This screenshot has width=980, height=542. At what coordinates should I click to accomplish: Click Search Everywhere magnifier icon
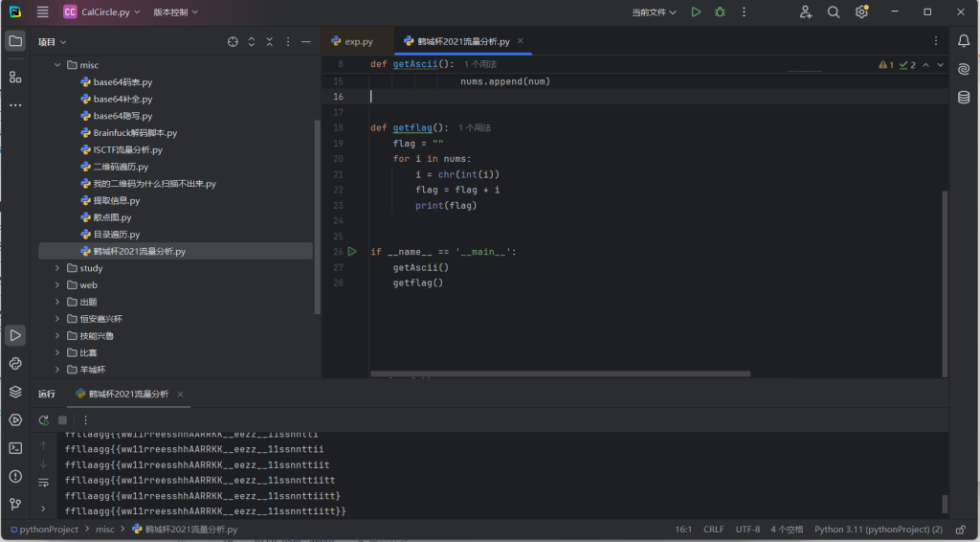click(x=834, y=12)
